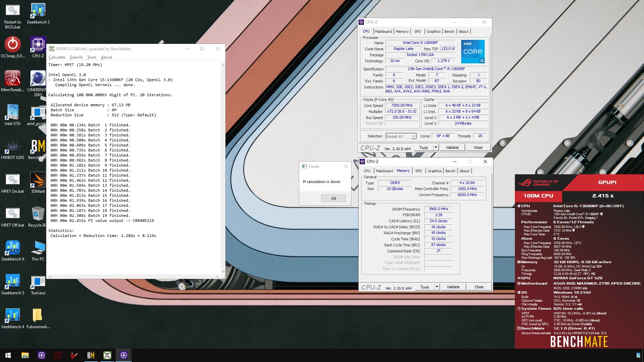Open About tab in lower CPU-Z window
Image resolution: width=644 pixels, height=362 pixels.
[x=464, y=171]
